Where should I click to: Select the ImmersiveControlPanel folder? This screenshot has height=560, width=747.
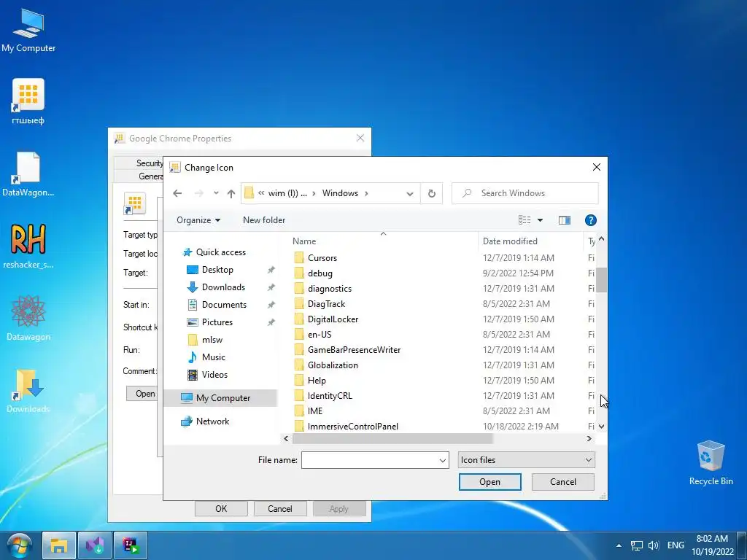click(353, 426)
